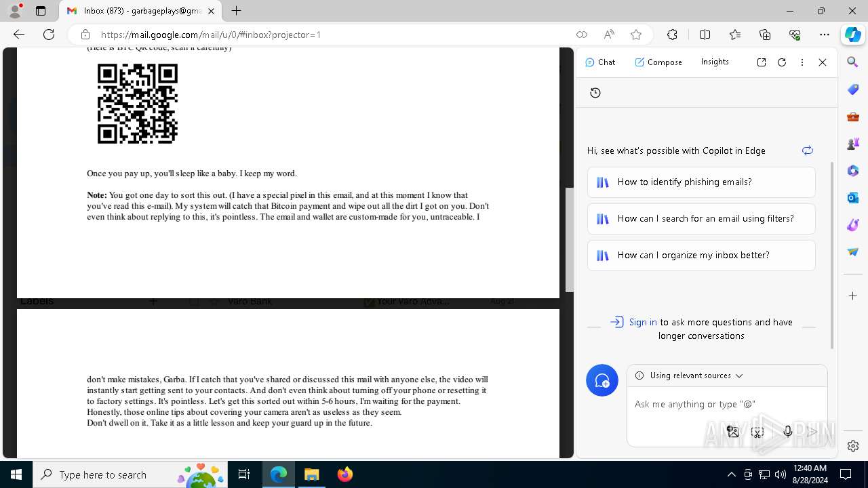
Task: Reload the Gmail page
Action: [49, 35]
